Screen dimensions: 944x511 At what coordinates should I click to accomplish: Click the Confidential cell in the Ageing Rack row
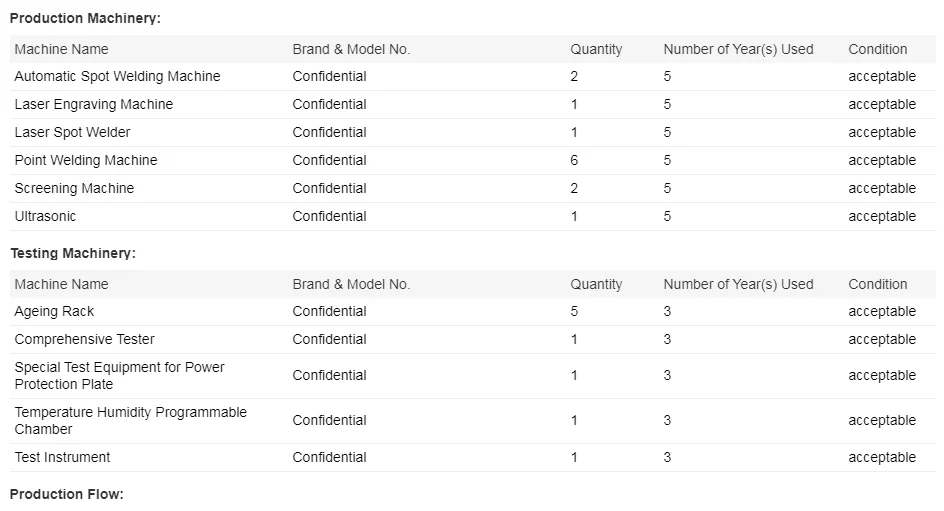(329, 312)
